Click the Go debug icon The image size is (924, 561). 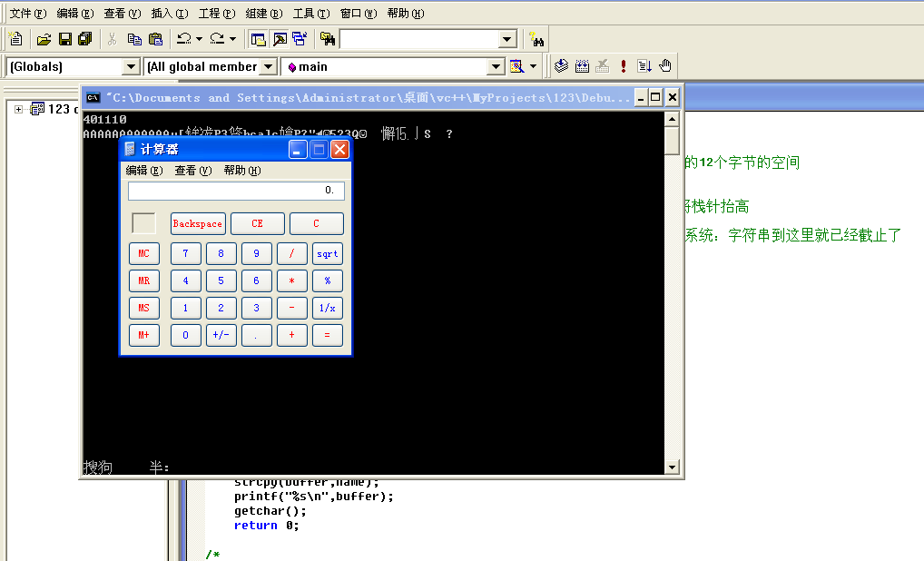tap(644, 66)
